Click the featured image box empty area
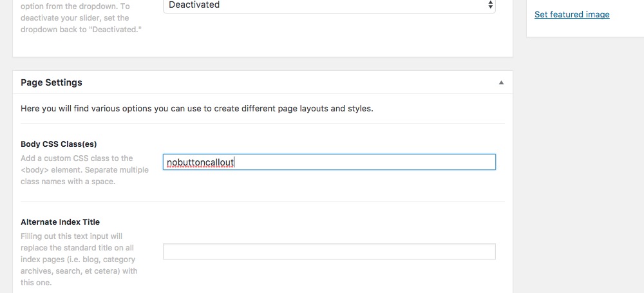Viewport: 644px width, 293px height. pyautogui.click(x=585, y=28)
